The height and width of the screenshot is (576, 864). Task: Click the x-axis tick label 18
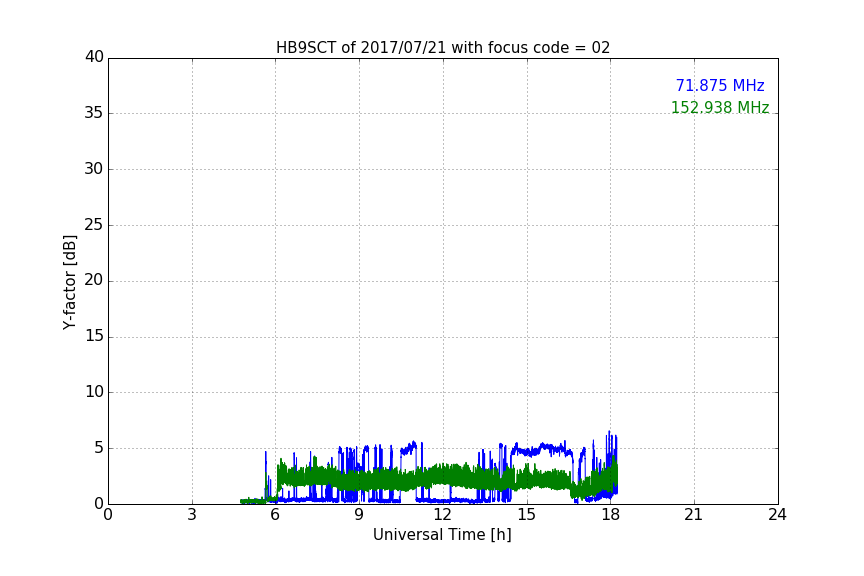pyautogui.click(x=611, y=515)
